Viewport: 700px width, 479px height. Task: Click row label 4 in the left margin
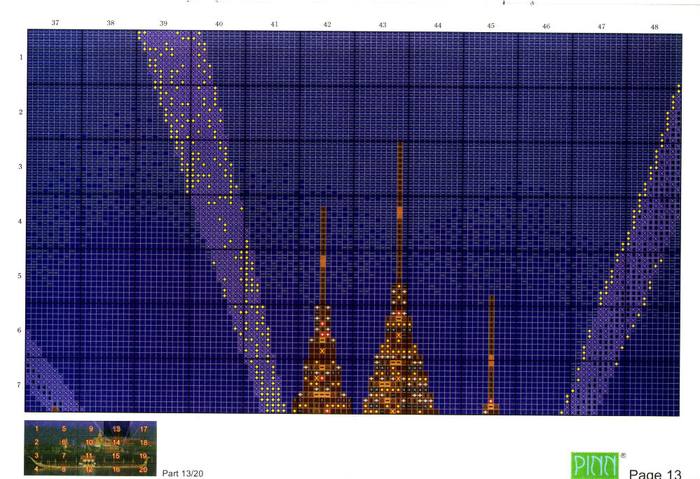20,221
